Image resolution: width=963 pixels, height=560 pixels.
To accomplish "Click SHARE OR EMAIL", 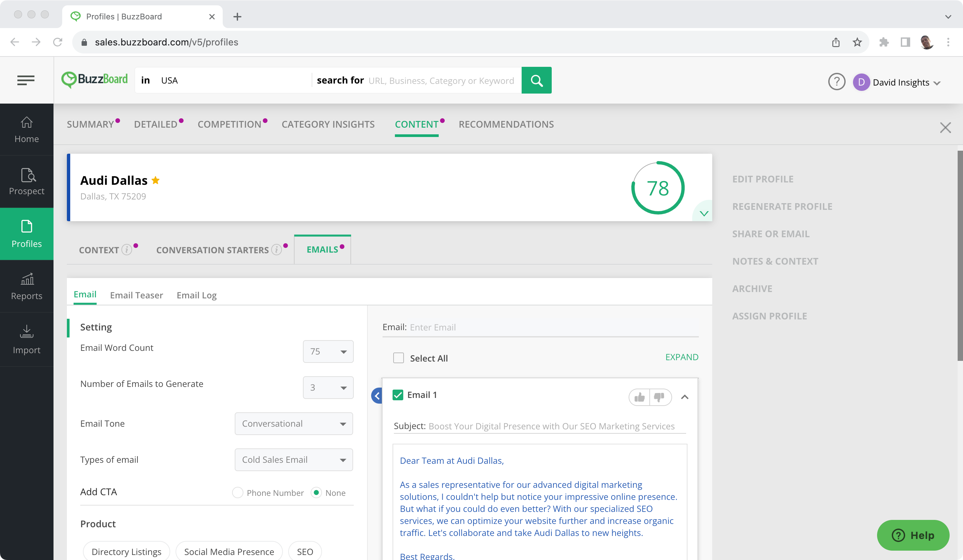I will [x=771, y=234].
